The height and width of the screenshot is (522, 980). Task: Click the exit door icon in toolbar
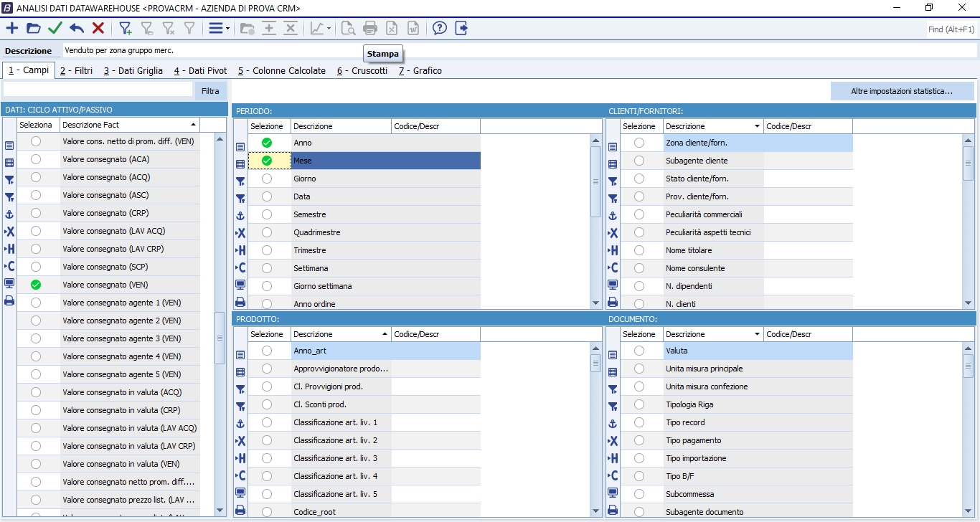pyautogui.click(x=461, y=29)
